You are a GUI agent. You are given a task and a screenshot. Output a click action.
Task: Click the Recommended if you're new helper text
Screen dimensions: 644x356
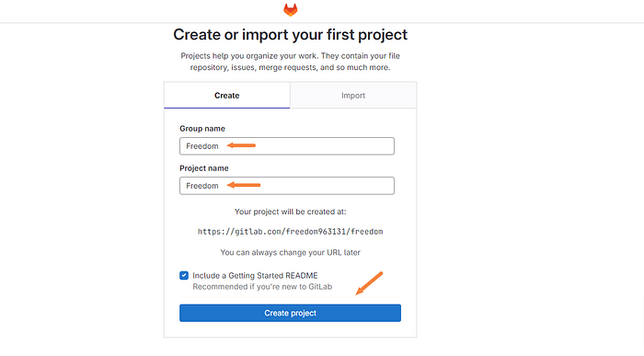click(262, 287)
